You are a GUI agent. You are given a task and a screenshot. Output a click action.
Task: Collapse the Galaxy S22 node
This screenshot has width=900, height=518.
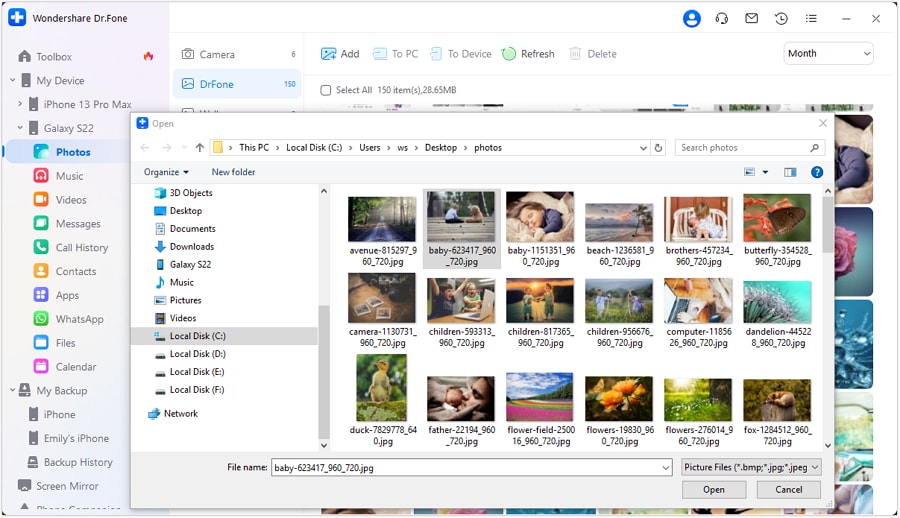tap(20, 127)
